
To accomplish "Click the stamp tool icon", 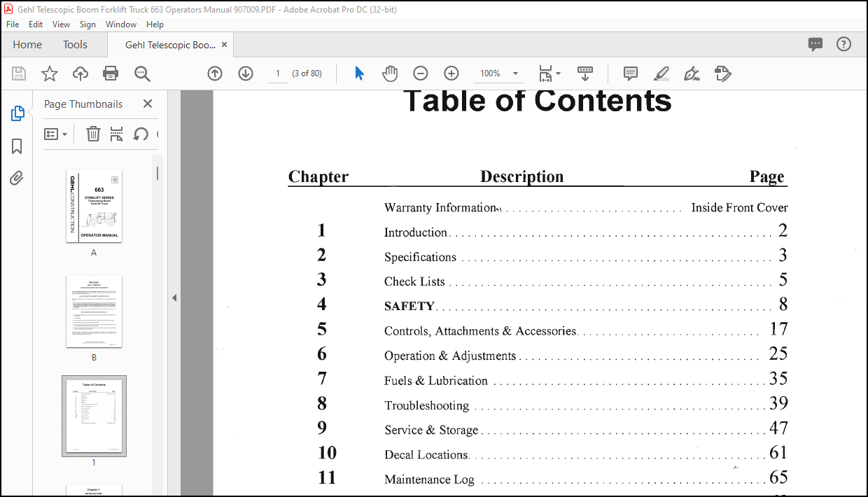I will 722,73.
